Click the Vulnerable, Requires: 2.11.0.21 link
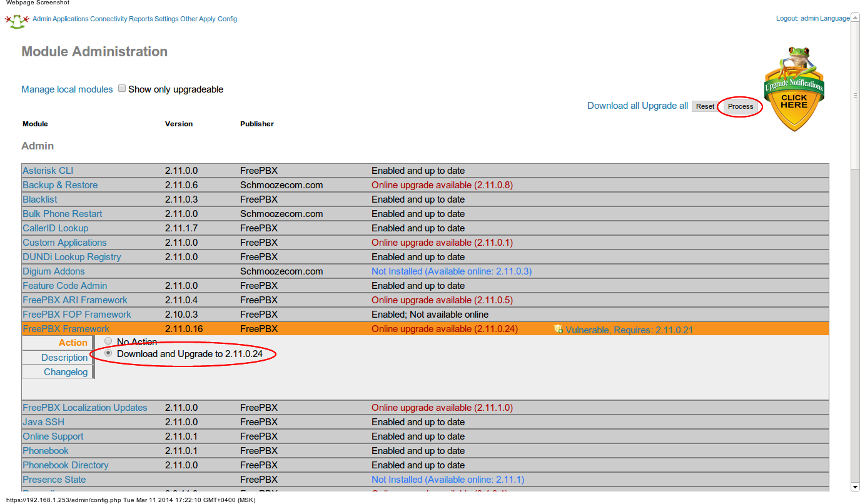Viewport: 860px width, 504px height. coord(629,330)
